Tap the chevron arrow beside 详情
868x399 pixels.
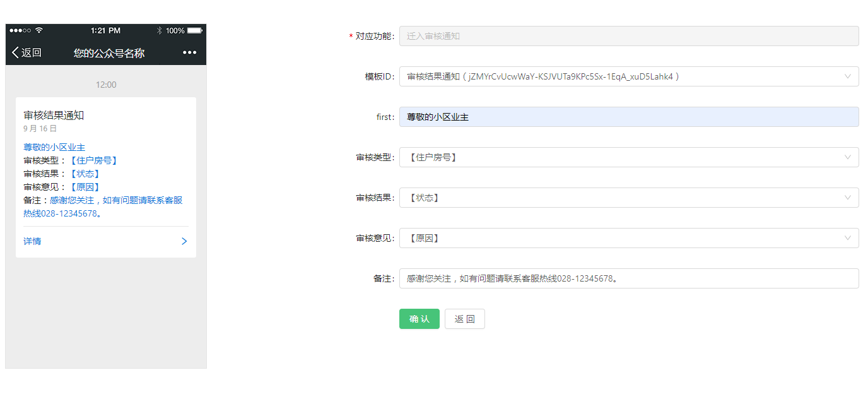pyautogui.click(x=184, y=241)
